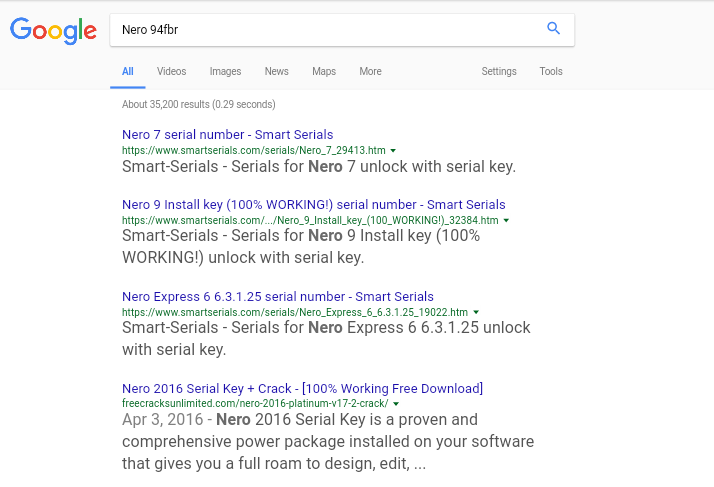Screen dimensions: 714x487
Task: Open Nero 7 serial number result
Action: point(228,135)
